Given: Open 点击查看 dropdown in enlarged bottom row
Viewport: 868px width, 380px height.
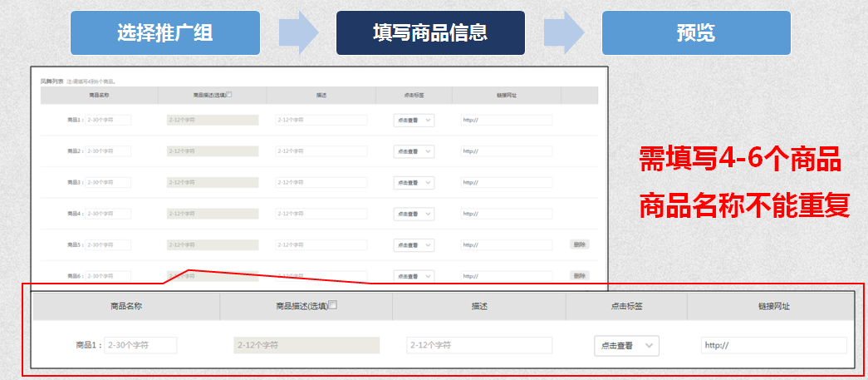Looking at the screenshot, I should (x=626, y=346).
